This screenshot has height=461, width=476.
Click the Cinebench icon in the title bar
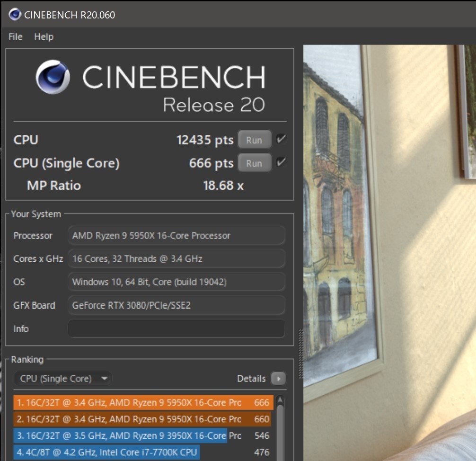[x=15, y=14]
